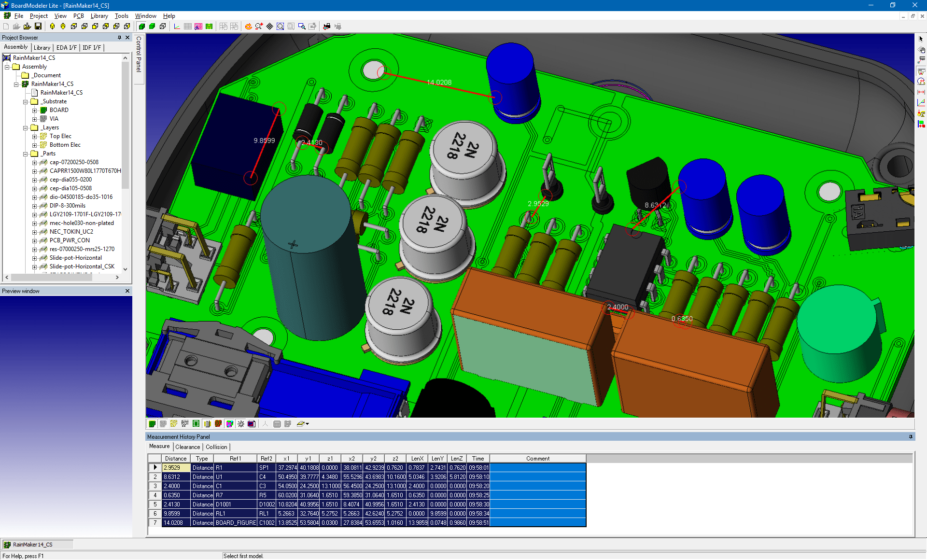Toggle red-green resist pattern display button
This screenshot has height=560, width=927.
point(218,424)
